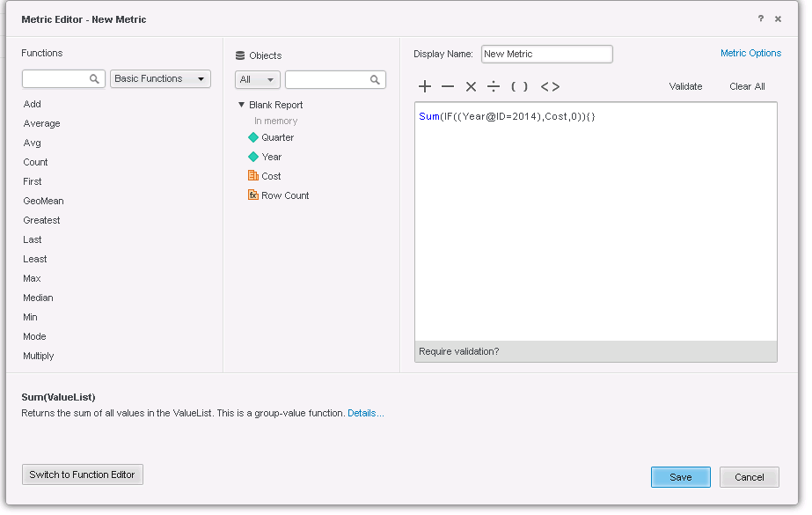Choose the Median function from list

(x=38, y=298)
